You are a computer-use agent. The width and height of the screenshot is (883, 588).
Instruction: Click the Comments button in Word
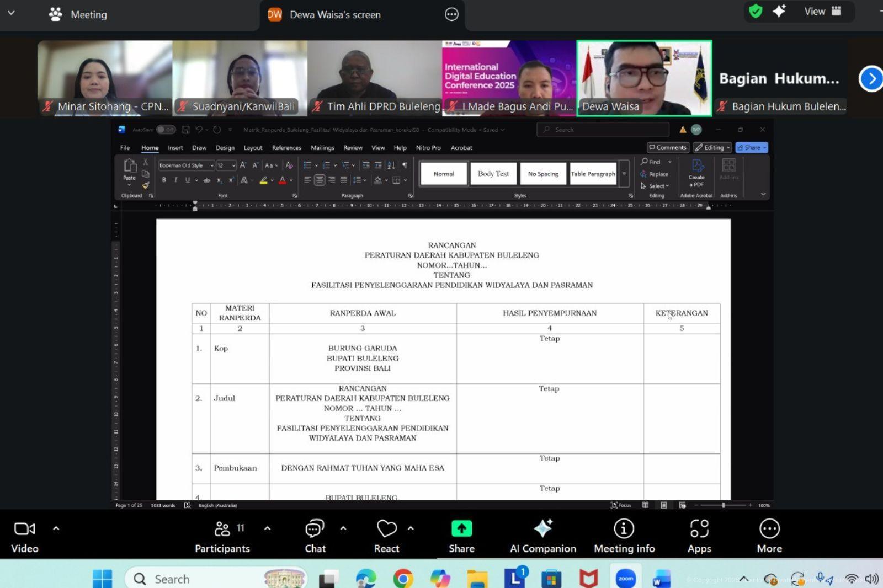tap(668, 148)
